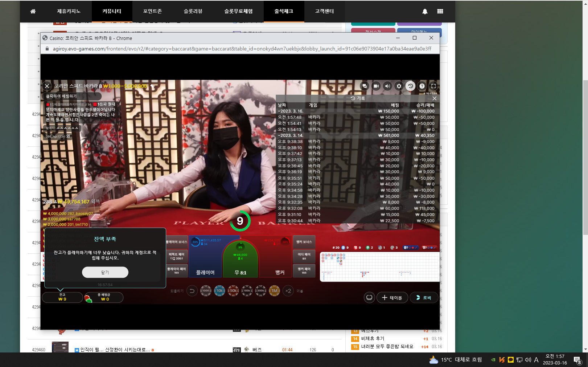The image size is (588, 367).
Task: Open the weather widget in taskbar
Action: [456, 360]
